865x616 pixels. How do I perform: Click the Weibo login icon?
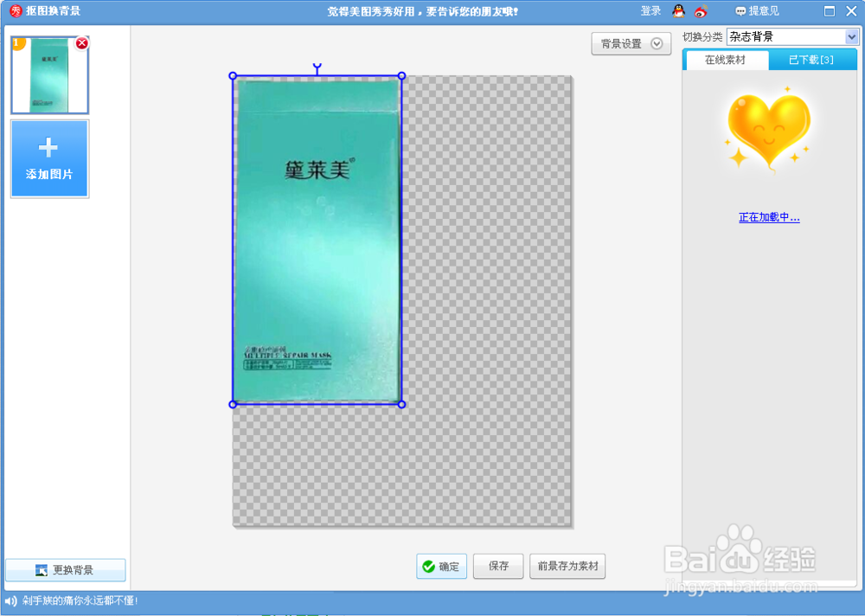tap(701, 11)
